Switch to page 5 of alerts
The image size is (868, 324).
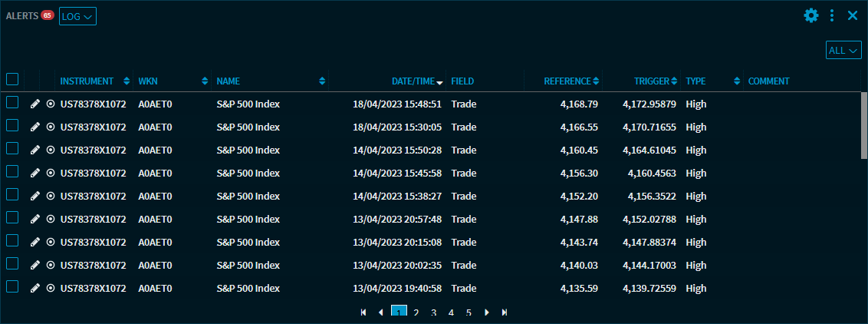469,312
